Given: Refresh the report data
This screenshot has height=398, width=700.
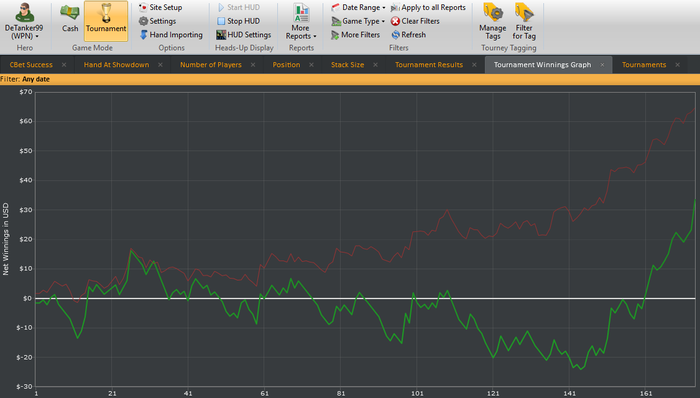Looking at the screenshot, I should pyautogui.click(x=408, y=35).
